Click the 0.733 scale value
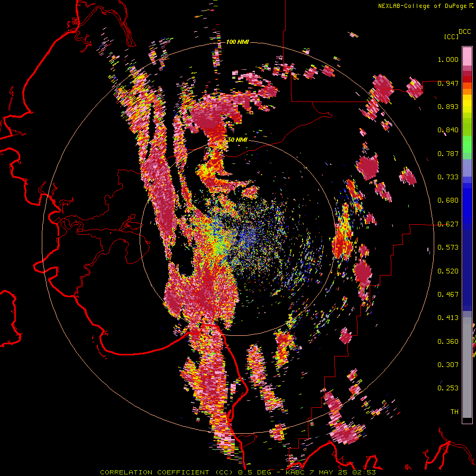Screen dimensions: 476x476 tap(448, 177)
